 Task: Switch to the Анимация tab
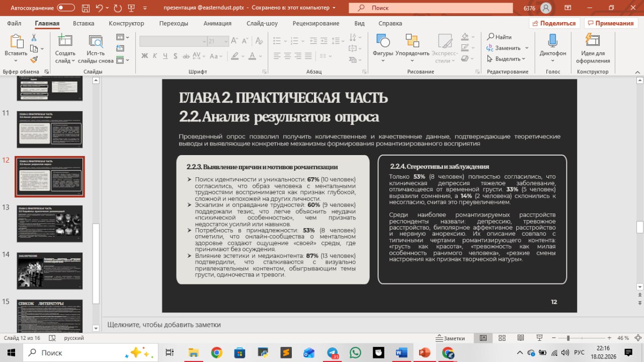(x=217, y=23)
